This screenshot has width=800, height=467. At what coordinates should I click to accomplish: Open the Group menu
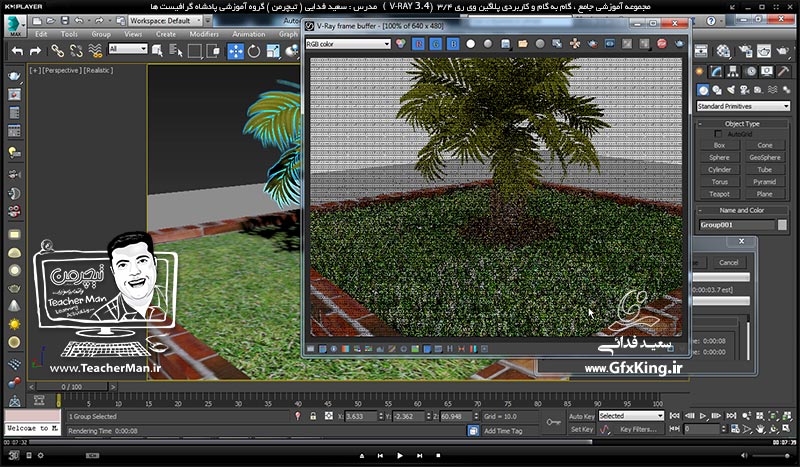coord(101,34)
